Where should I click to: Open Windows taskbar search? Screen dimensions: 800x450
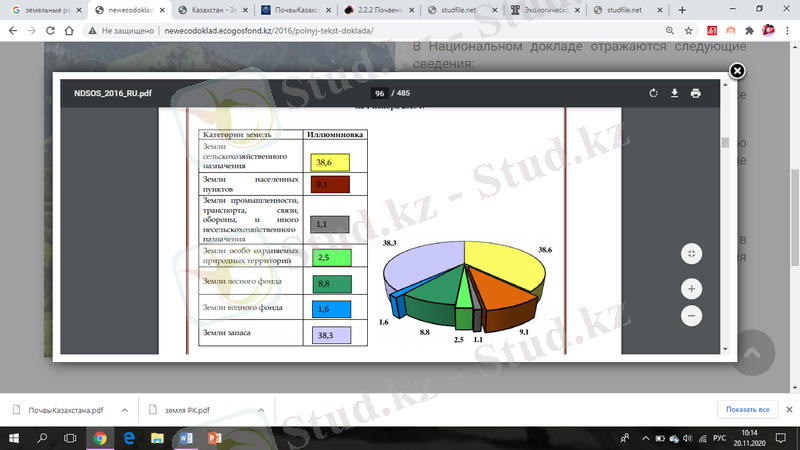pos(42,438)
